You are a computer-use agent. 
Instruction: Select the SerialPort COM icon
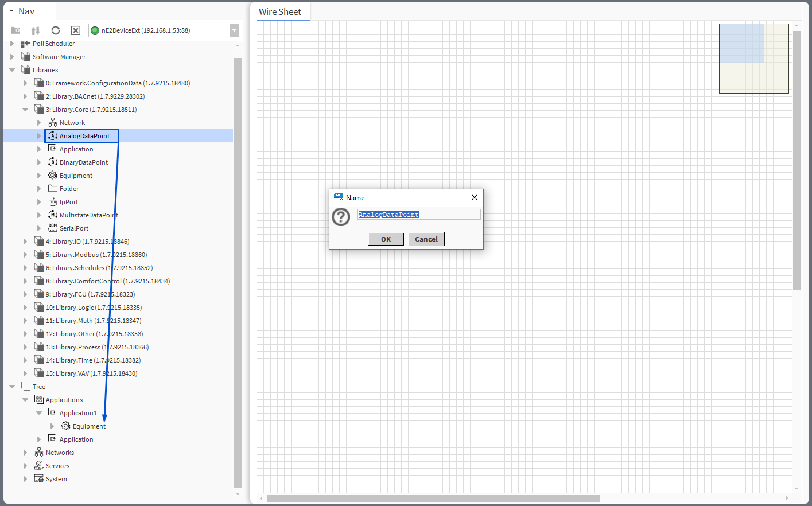53,228
